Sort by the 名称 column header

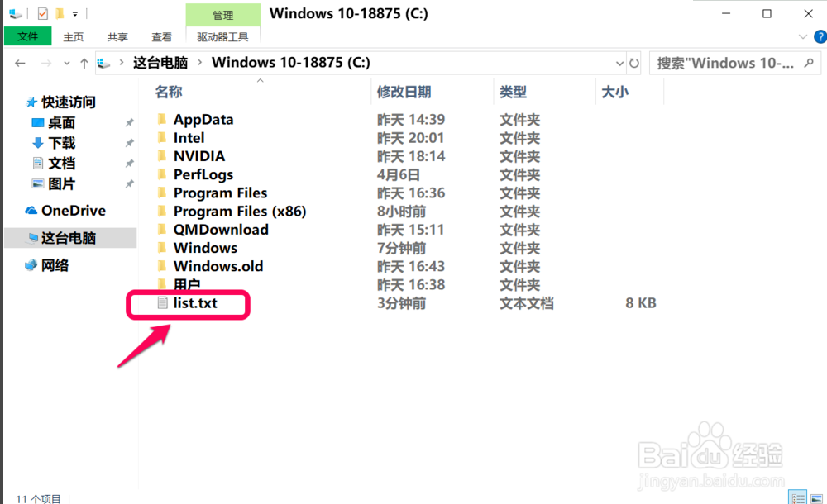tap(169, 92)
